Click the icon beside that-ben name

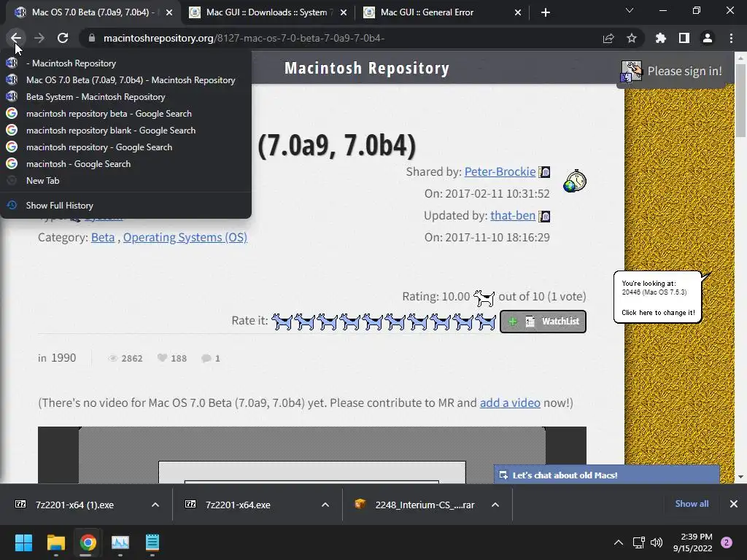point(544,216)
